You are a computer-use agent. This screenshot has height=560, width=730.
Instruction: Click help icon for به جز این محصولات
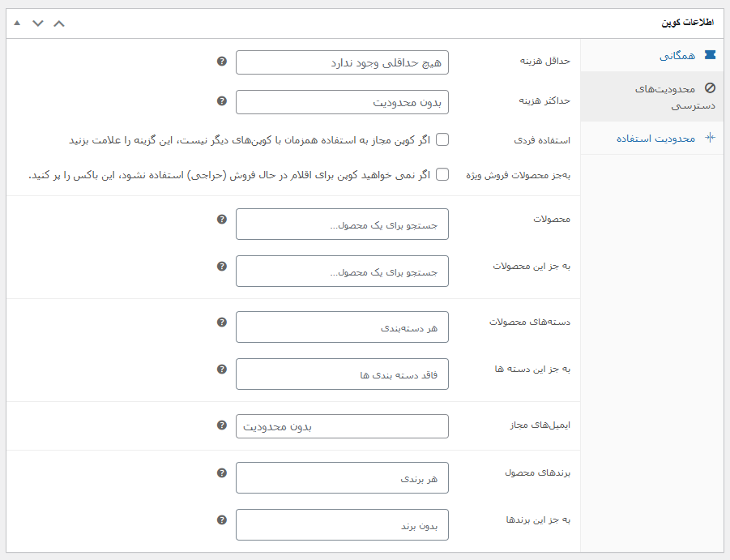tap(222, 266)
